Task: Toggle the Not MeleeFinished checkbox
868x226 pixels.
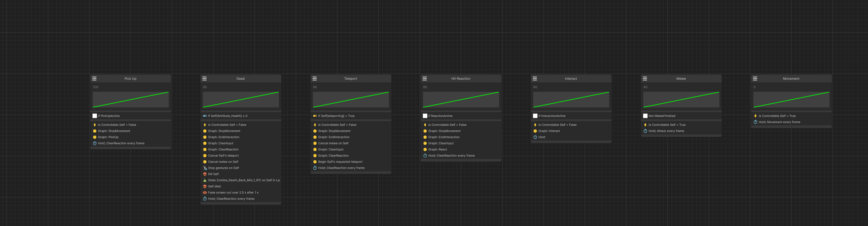Action: click(x=645, y=116)
